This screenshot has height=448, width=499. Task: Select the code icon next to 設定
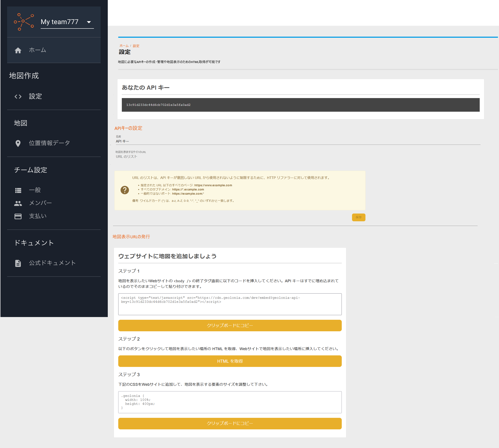coord(18,96)
